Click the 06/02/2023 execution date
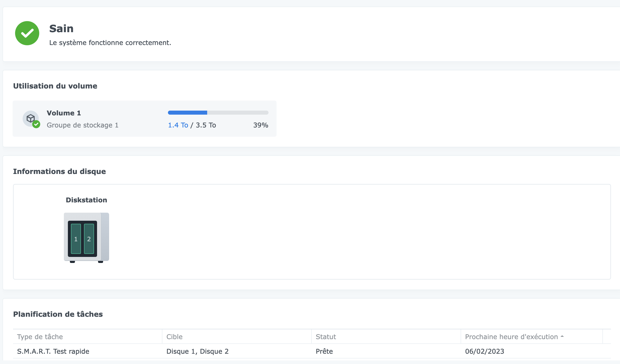The image size is (620, 364). (484, 351)
